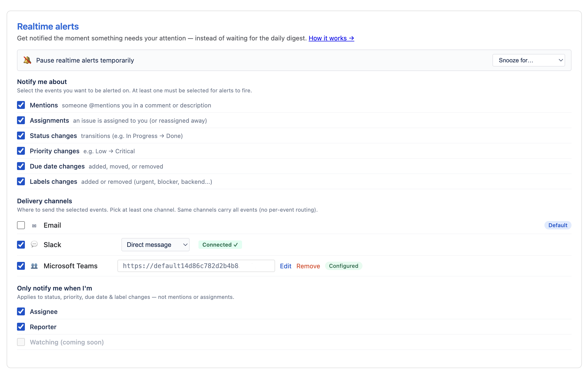Click the Reporter label text
This screenshot has width=588, height=375.
[43, 327]
